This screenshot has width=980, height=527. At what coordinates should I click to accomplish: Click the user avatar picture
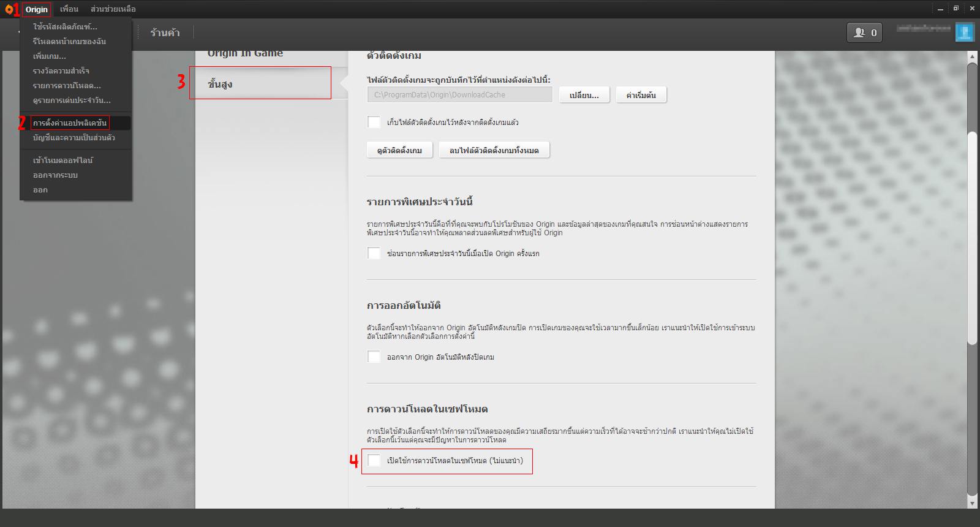coord(964,32)
